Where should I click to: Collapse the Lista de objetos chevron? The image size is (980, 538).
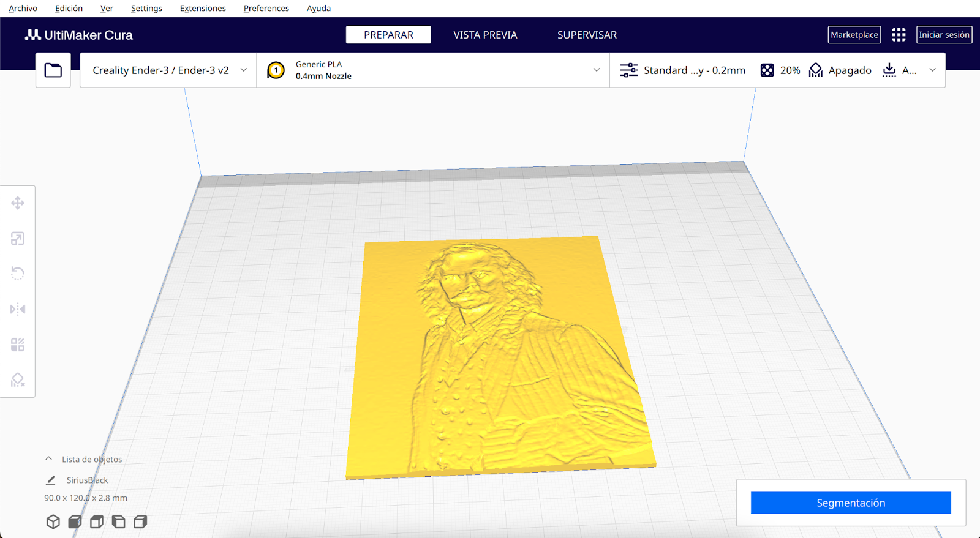pos(49,458)
